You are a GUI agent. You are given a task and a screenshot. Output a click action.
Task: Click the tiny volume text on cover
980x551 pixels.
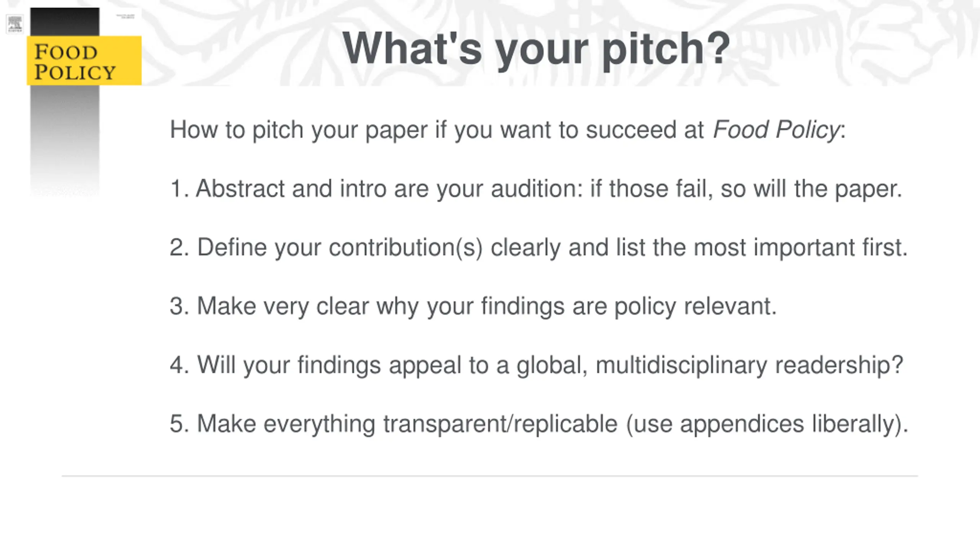tap(125, 16)
